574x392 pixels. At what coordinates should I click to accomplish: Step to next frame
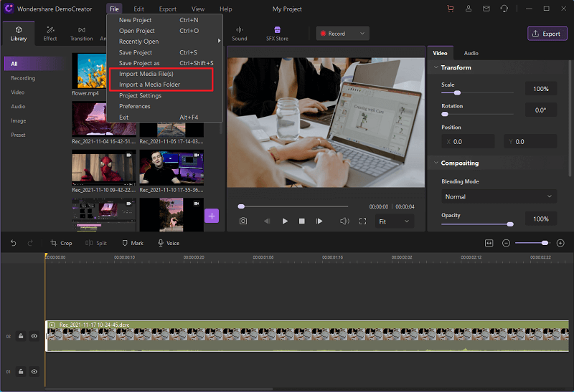pyautogui.click(x=319, y=221)
